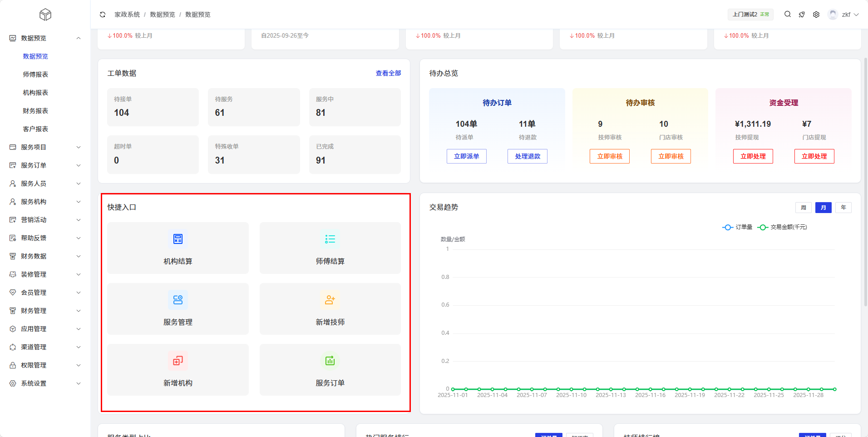Screen dimensions: 868x437
Task: Click the 服务管理 shortcut icon
Action: pos(178,300)
